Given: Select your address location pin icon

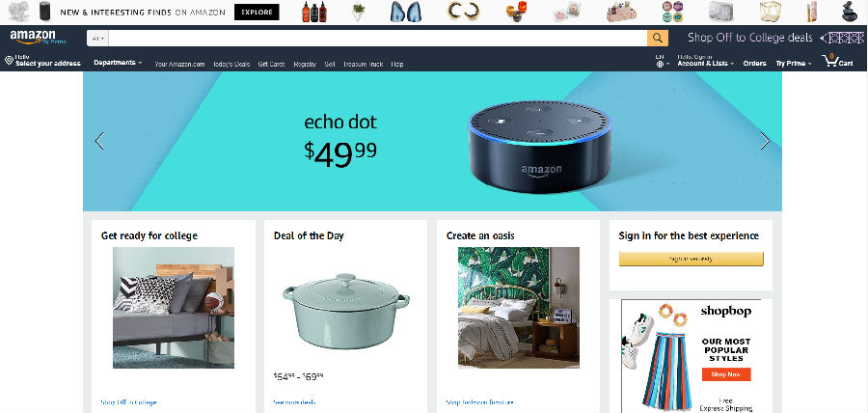Looking at the screenshot, I should (x=9, y=61).
